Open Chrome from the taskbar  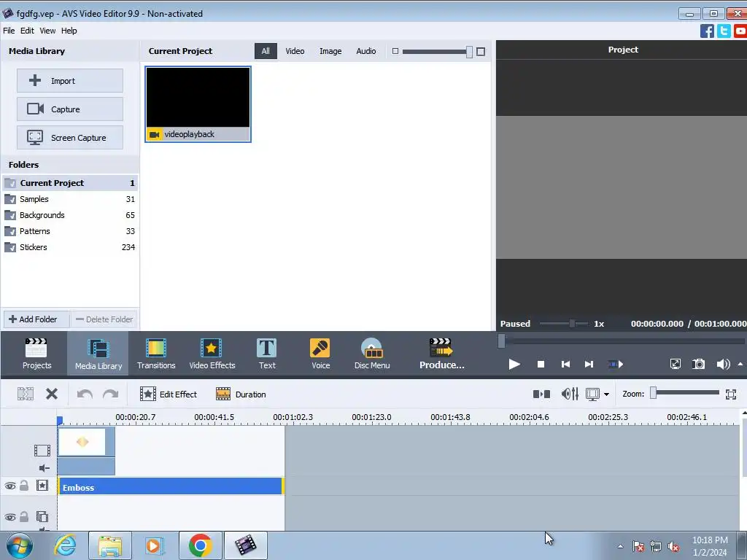click(200, 545)
